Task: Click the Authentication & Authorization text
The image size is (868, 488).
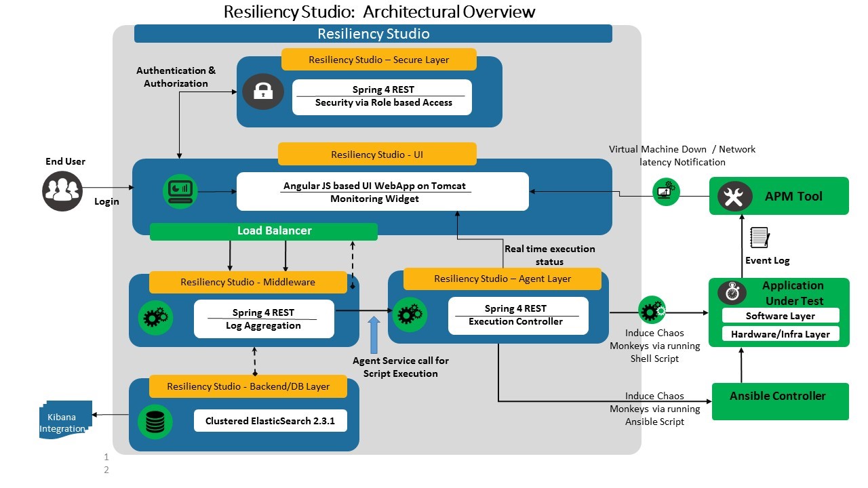Action: click(x=176, y=77)
